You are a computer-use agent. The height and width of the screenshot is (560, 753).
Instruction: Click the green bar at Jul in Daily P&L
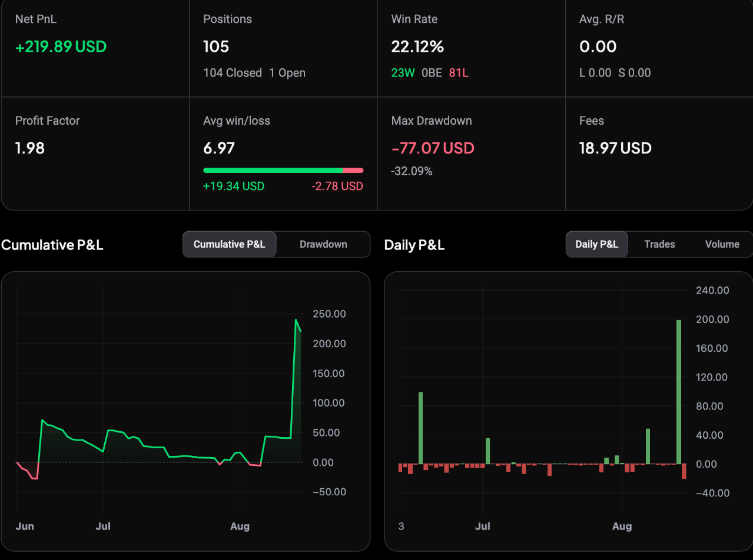pyautogui.click(x=488, y=451)
